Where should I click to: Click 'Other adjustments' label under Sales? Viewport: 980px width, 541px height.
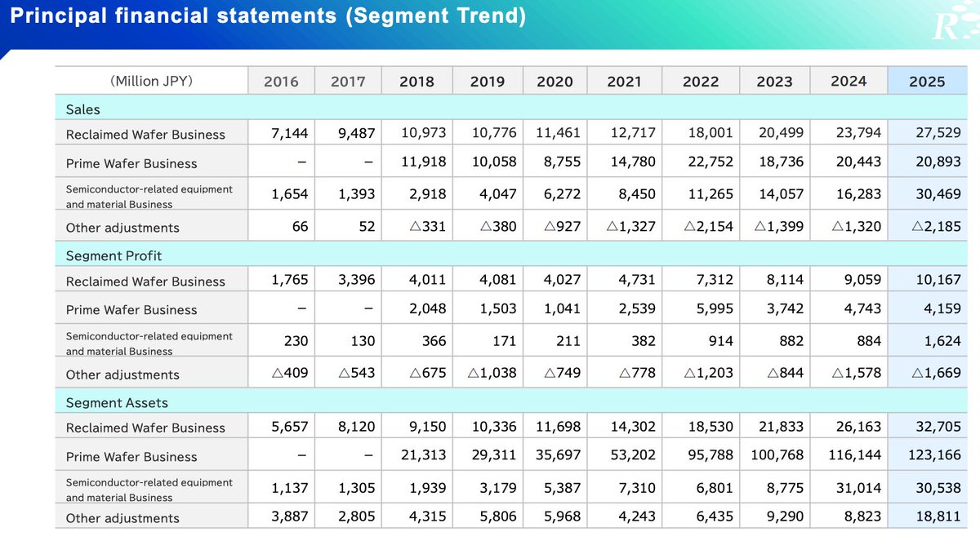click(x=122, y=228)
